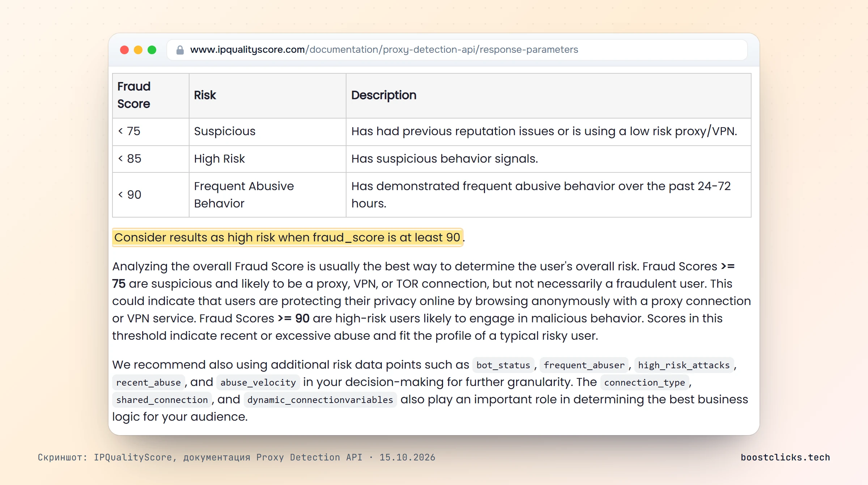Click the bold '>= 90' threshold text
The image size is (868, 485).
293,318
